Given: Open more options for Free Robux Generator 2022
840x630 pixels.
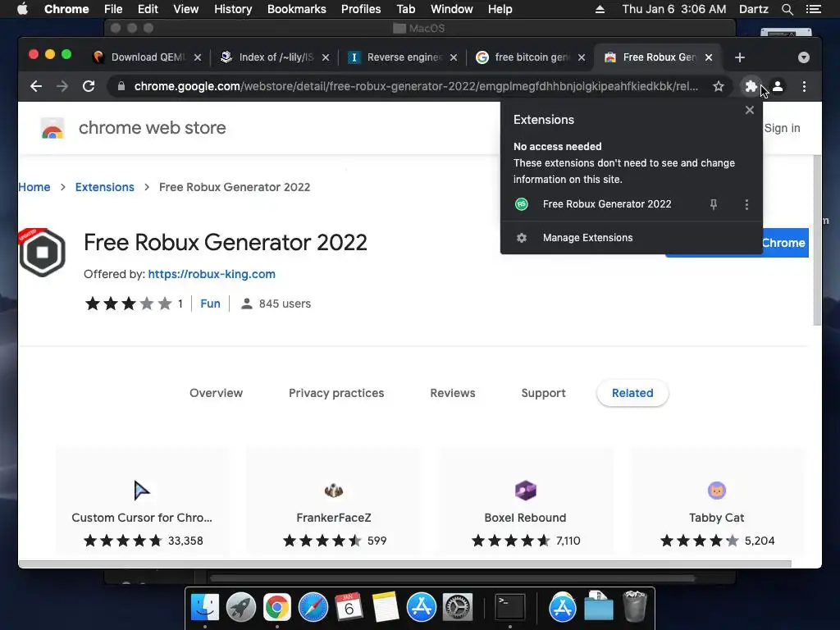Looking at the screenshot, I should (x=746, y=204).
